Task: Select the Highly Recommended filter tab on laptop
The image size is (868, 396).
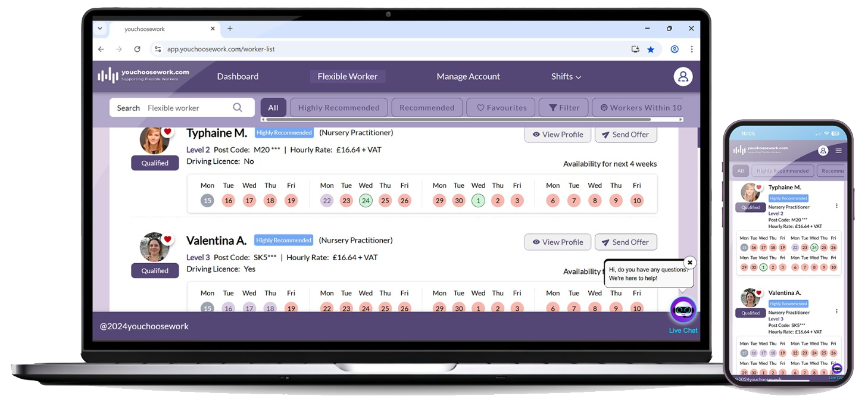Action: pyautogui.click(x=339, y=108)
